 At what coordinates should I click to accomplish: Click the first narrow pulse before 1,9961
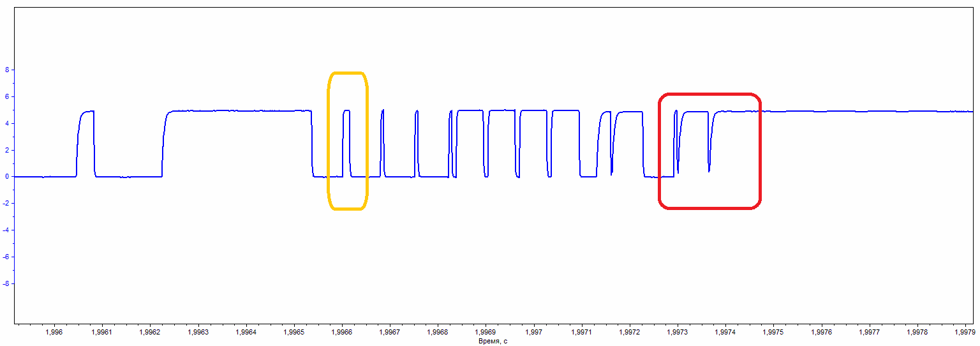pyautogui.click(x=85, y=144)
